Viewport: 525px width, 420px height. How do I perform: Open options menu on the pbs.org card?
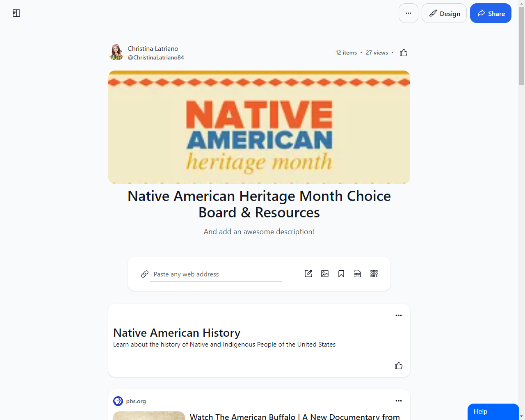tap(399, 401)
